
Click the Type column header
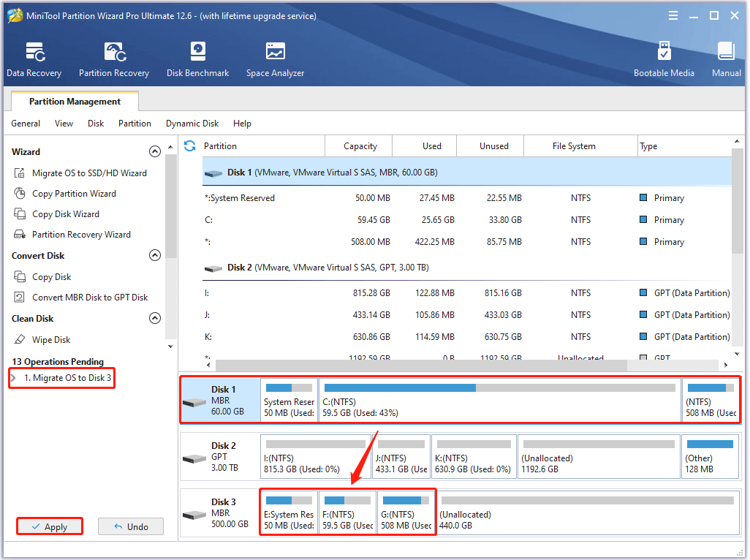tap(684, 146)
